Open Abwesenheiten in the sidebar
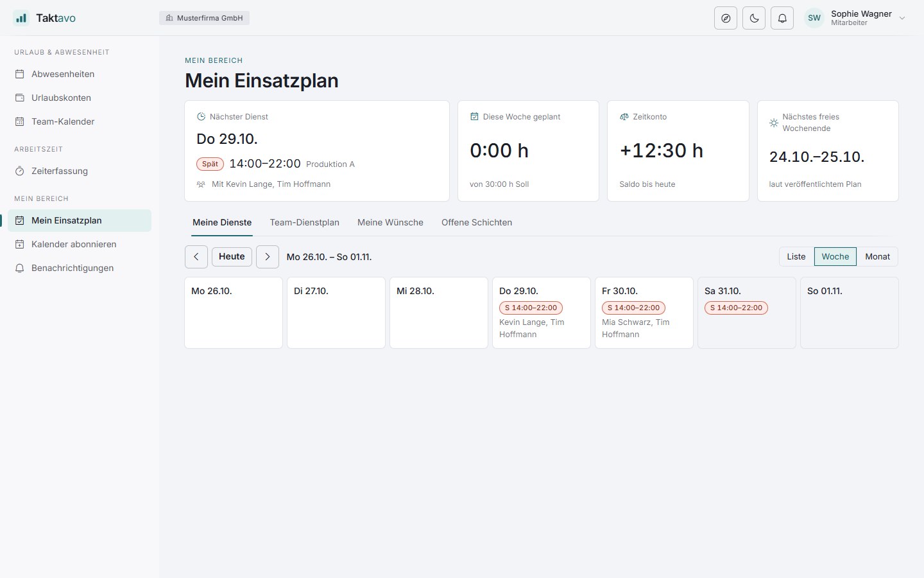Screen dimensions: 924x578 (x=80, y=74)
